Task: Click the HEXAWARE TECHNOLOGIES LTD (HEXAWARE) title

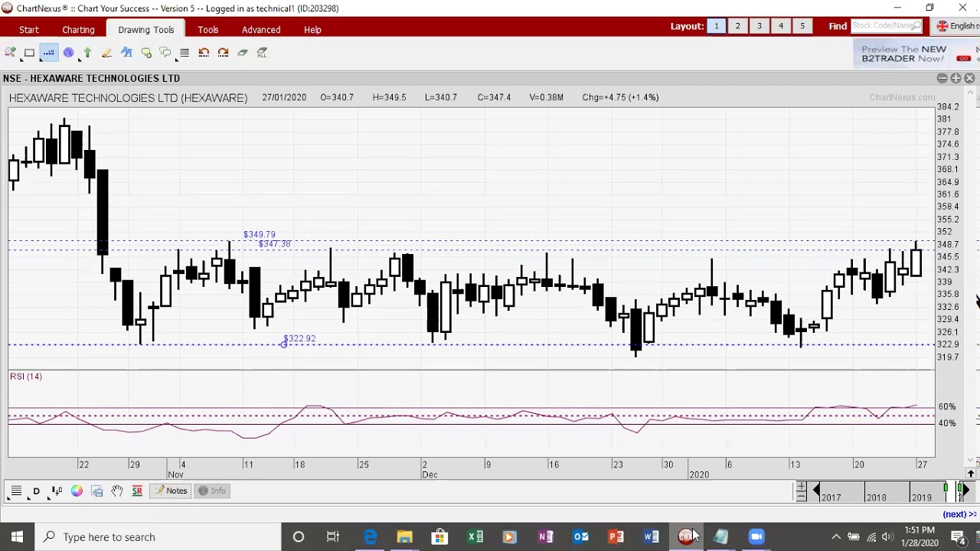Action: [128, 98]
